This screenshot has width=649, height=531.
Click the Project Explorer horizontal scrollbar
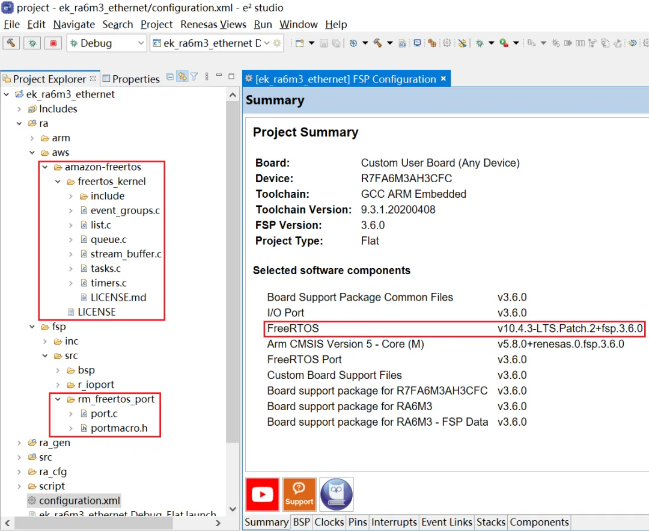pyautogui.click(x=95, y=523)
